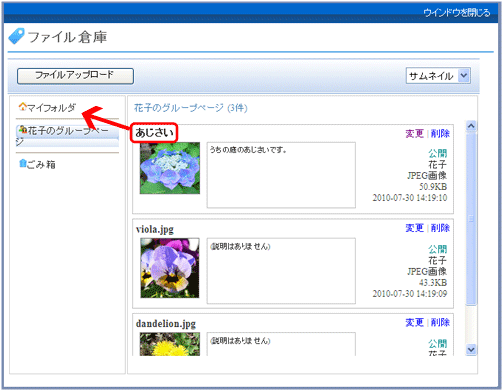Click the 公開 status of dandelion.jpg

click(x=437, y=343)
